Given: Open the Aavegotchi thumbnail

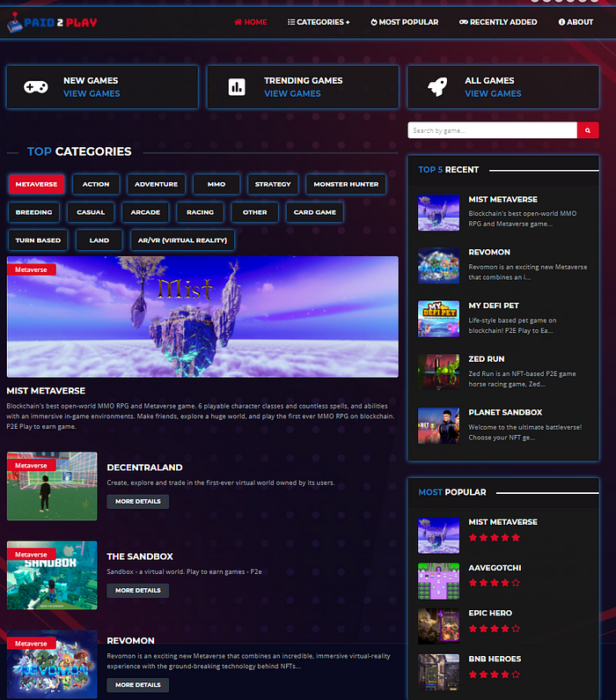Looking at the screenshot, I should point(438,581).
